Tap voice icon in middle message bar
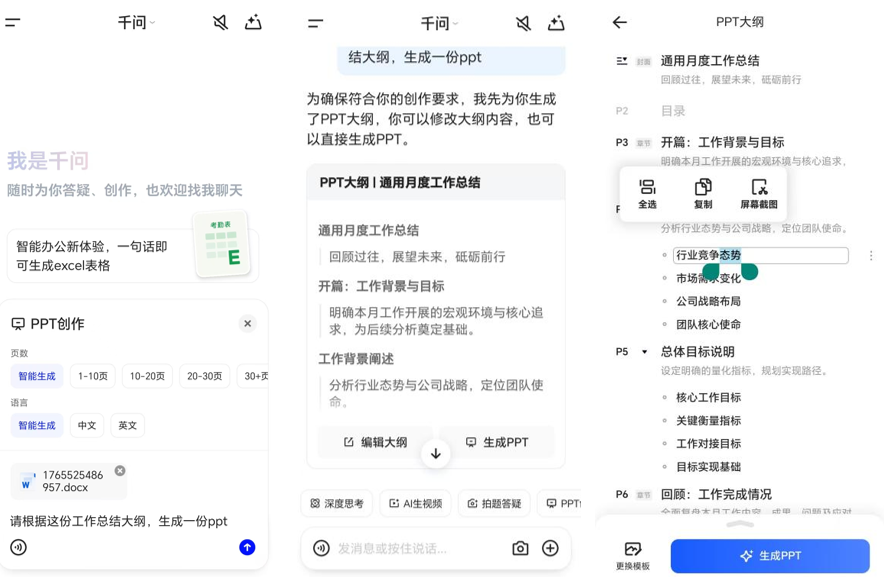Screen dimensions: 884x577 pos(321,548)
